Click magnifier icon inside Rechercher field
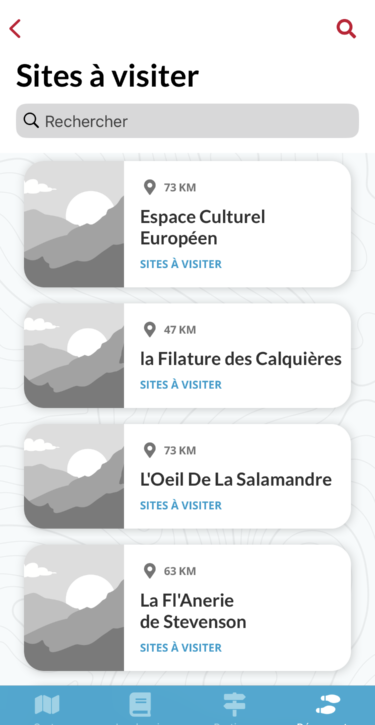The height and width of the screenshot is (725, 375). (x=31, y=121)
